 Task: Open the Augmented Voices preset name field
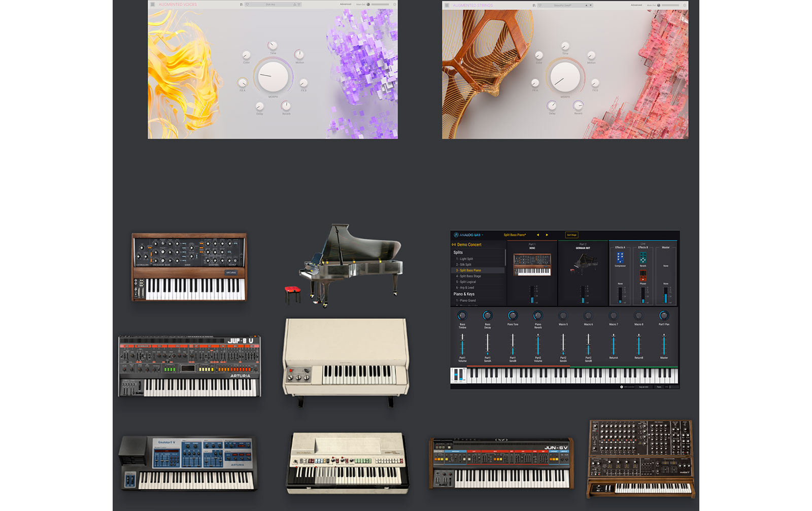click(x=270, y=5)
